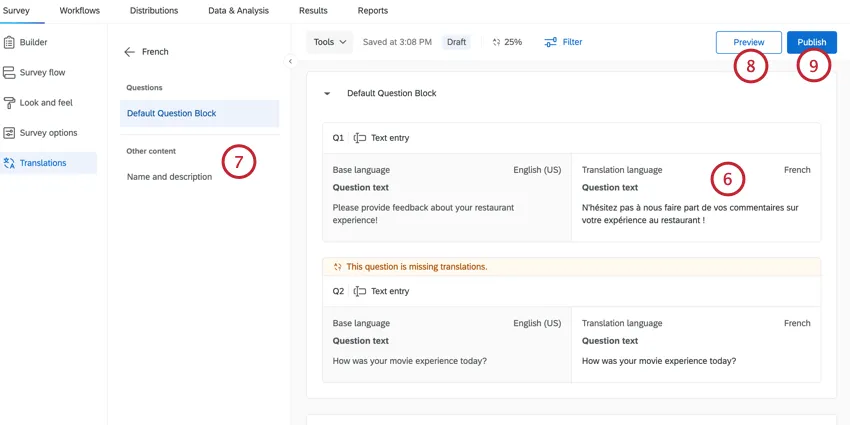The width and height of the screenshot is (850, 425).
Task: Click the Preview button
Action: 748,42
